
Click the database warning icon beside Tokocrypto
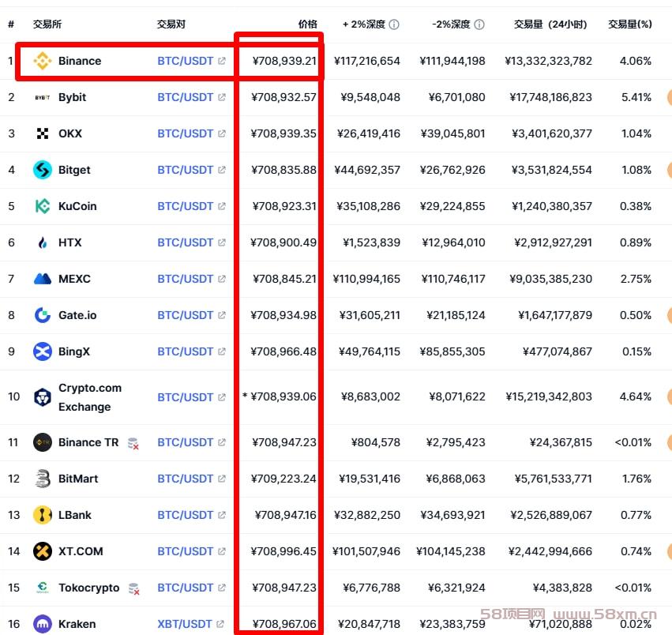134,588
